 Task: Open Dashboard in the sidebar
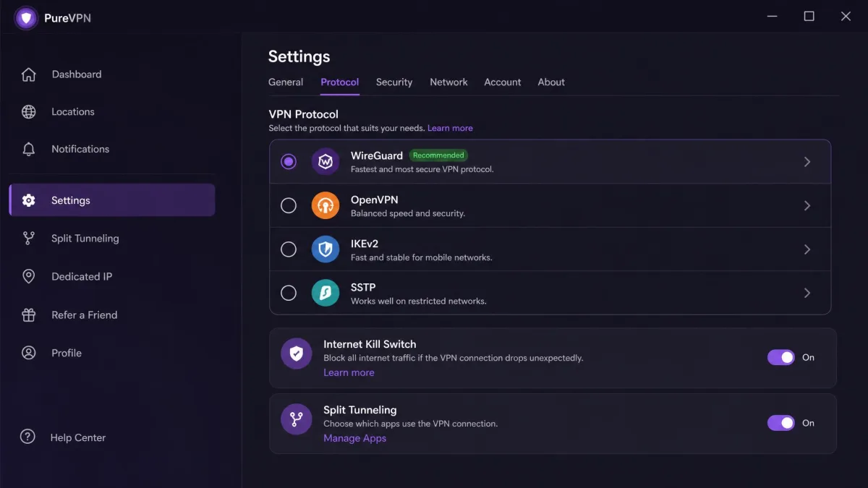tap(112, 74)
